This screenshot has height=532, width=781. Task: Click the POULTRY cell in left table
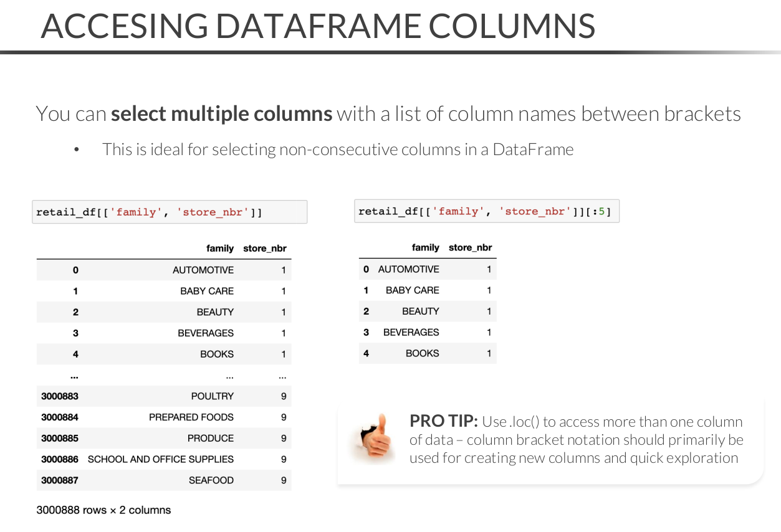[212, 396]
